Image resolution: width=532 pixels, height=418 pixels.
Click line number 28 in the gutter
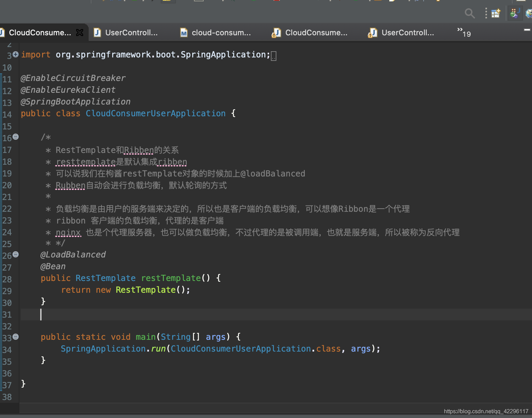(x=7, y=279)
